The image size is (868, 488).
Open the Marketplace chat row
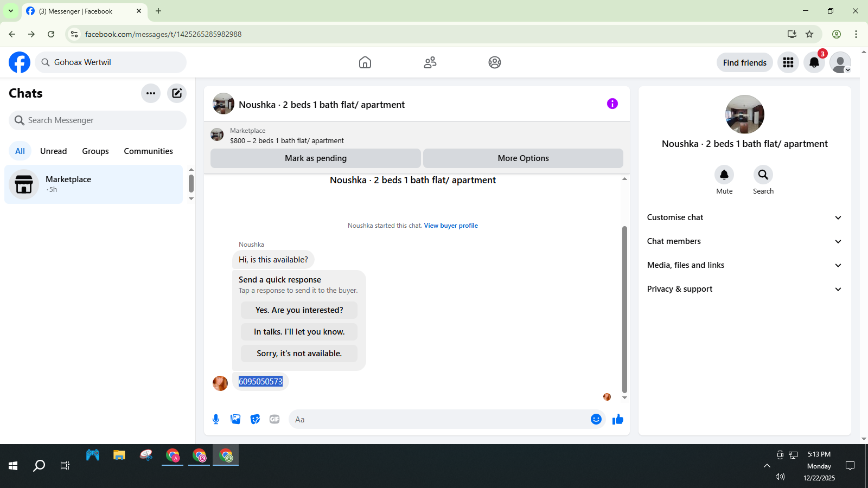(x=94, y=184)
